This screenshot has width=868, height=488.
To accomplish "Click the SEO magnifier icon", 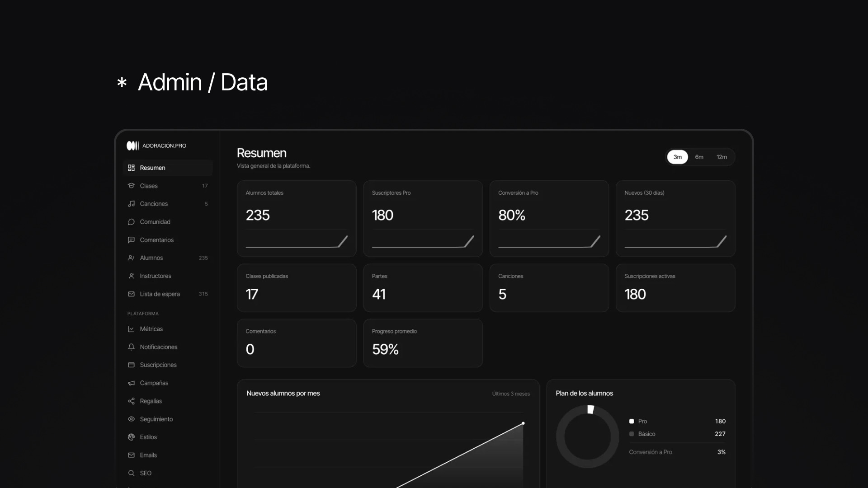I will (131, 473).
